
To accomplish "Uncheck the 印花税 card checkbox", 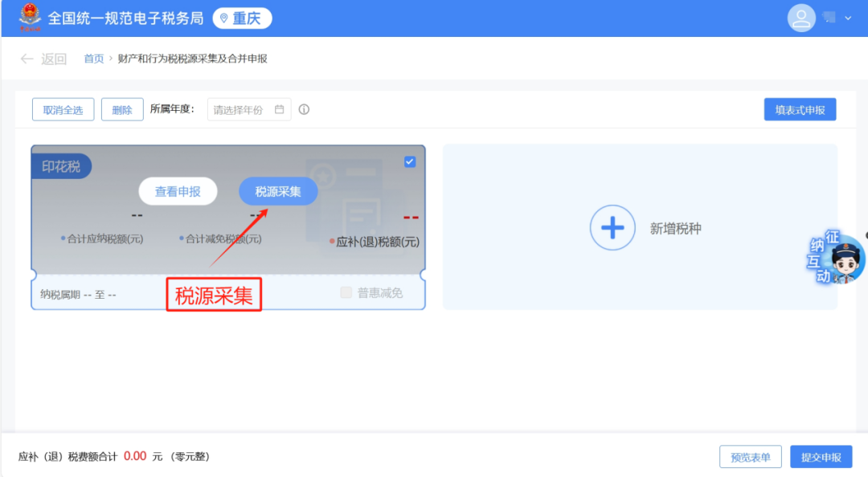I will [x=410, y=161].
